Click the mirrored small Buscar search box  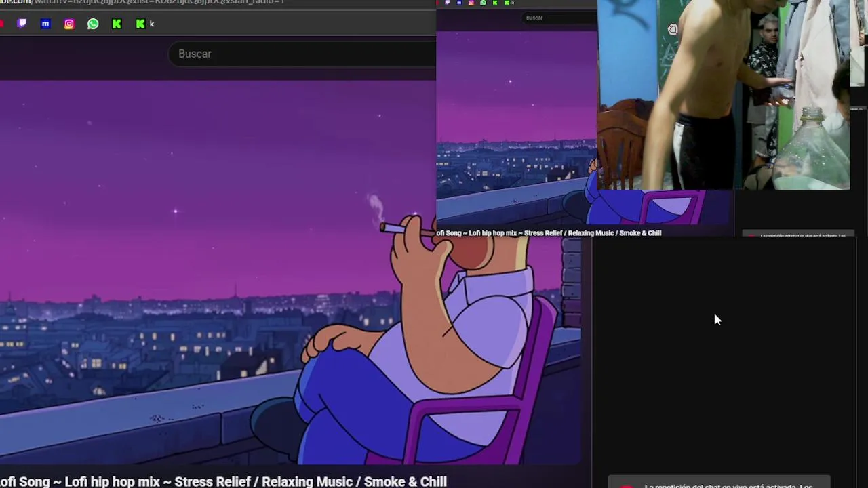(558, 18)
